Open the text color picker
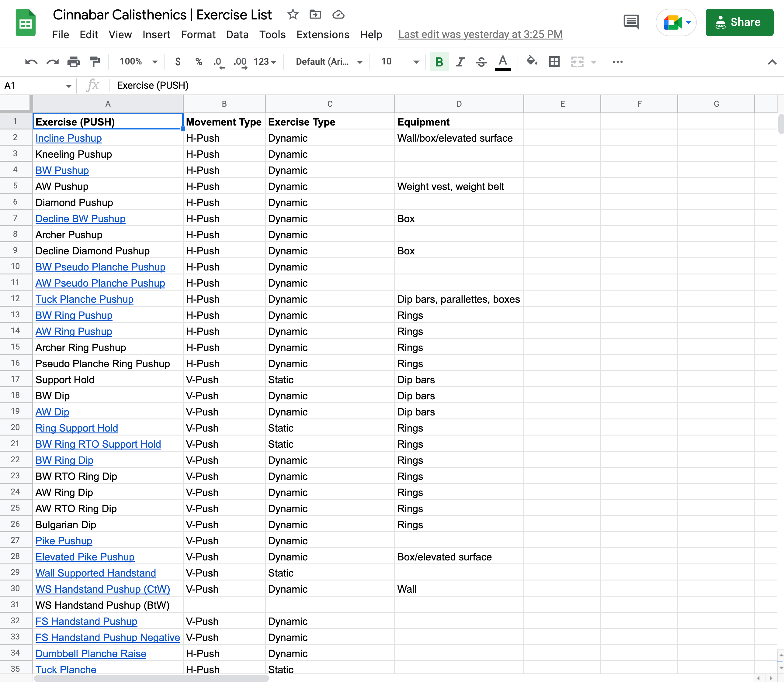Viewport: 784px width, 682px height. pos(503,62)
